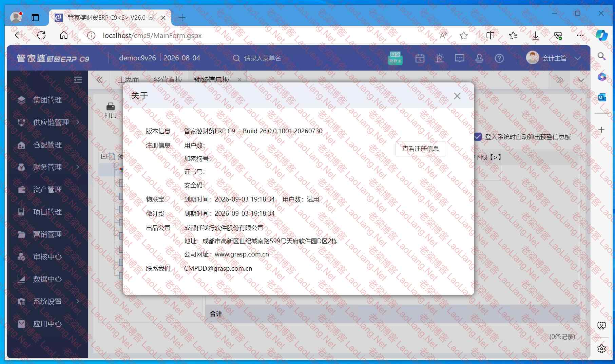Open the Edge profile icon
The width and height of the screenshot is (615, 364).
point(16,17)
